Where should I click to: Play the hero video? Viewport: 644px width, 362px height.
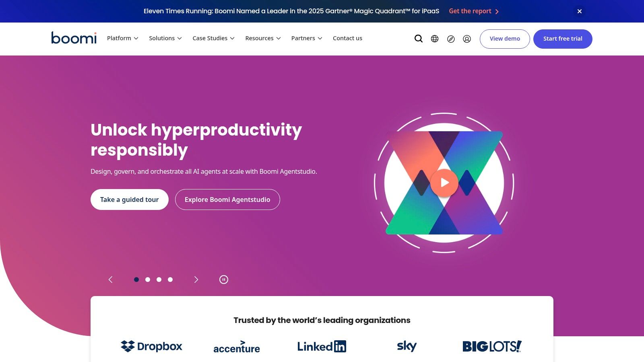[x=444, y=183]
